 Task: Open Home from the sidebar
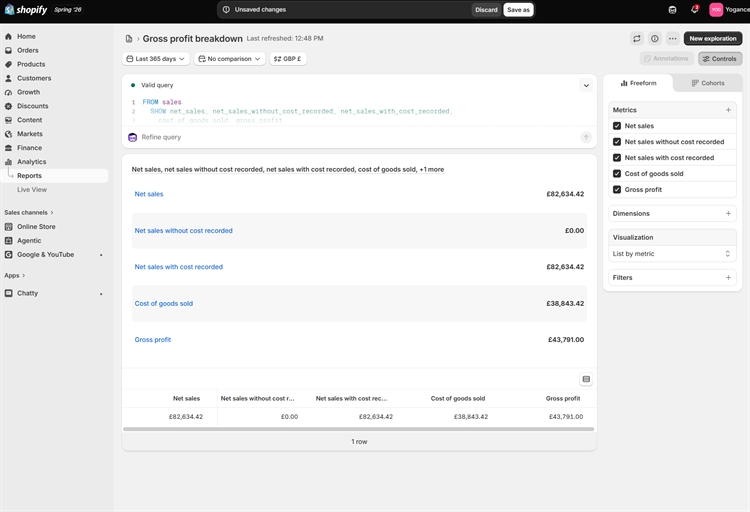[x=26, y=36]
